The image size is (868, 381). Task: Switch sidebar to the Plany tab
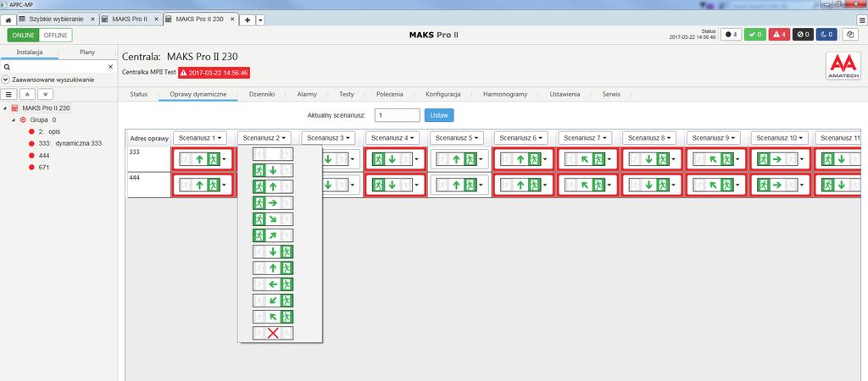[87, 52]
